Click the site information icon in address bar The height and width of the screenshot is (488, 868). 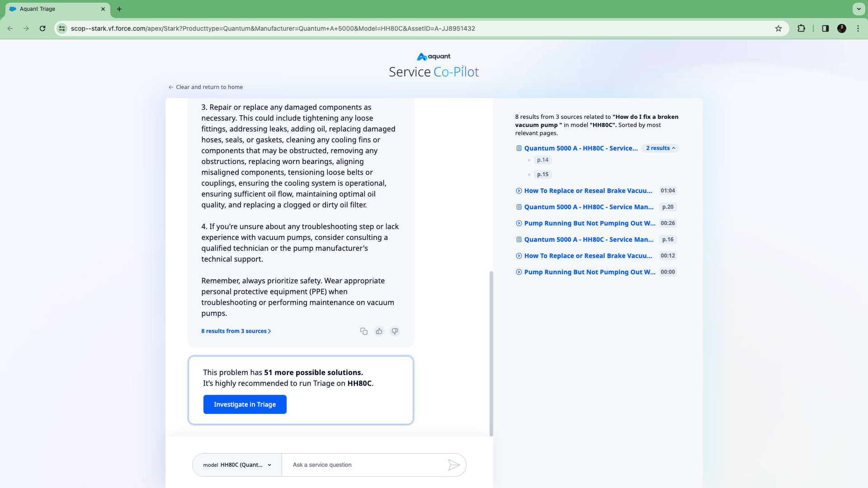click(x=62, y=28)
